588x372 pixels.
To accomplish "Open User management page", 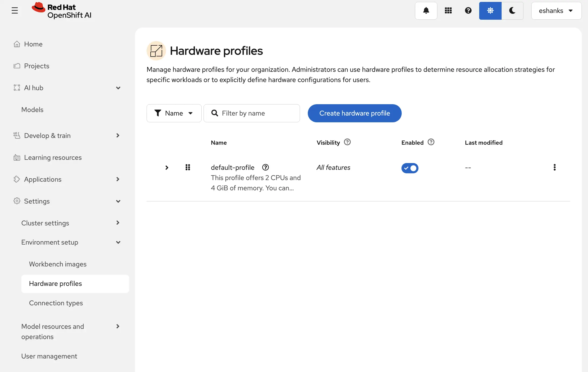I will 49,356.
